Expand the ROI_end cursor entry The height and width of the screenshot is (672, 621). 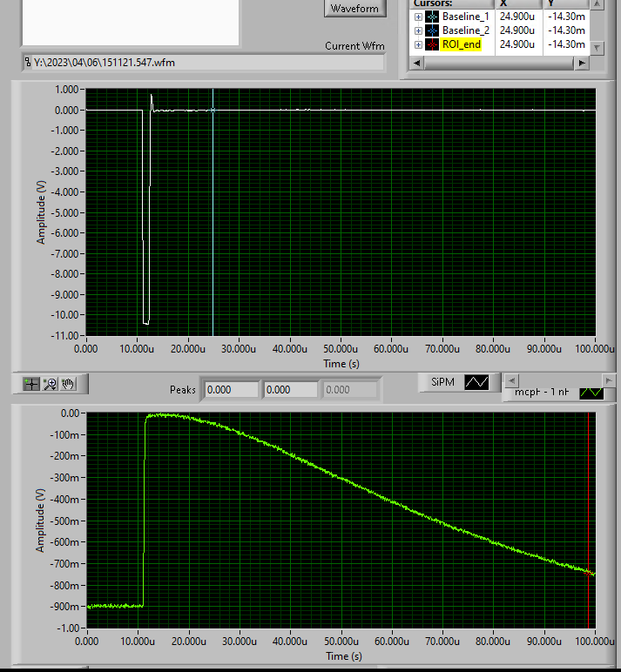click(x=418, y=44)
